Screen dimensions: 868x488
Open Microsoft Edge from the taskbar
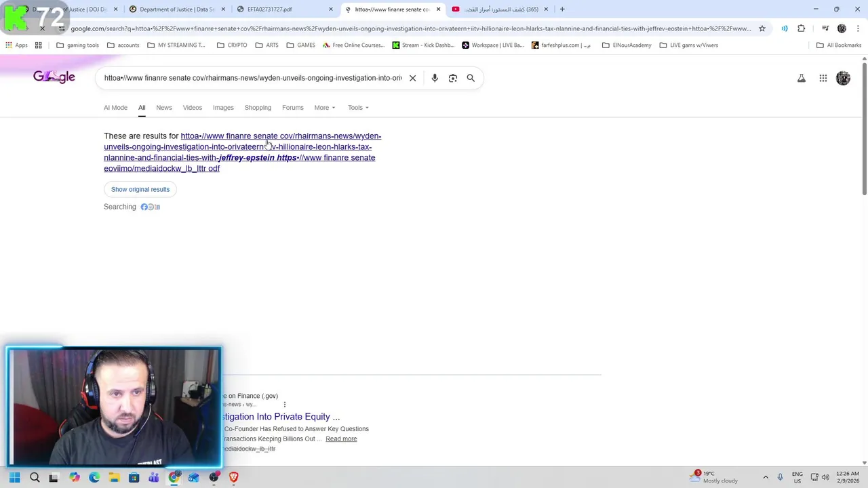[x=94, y=477]
